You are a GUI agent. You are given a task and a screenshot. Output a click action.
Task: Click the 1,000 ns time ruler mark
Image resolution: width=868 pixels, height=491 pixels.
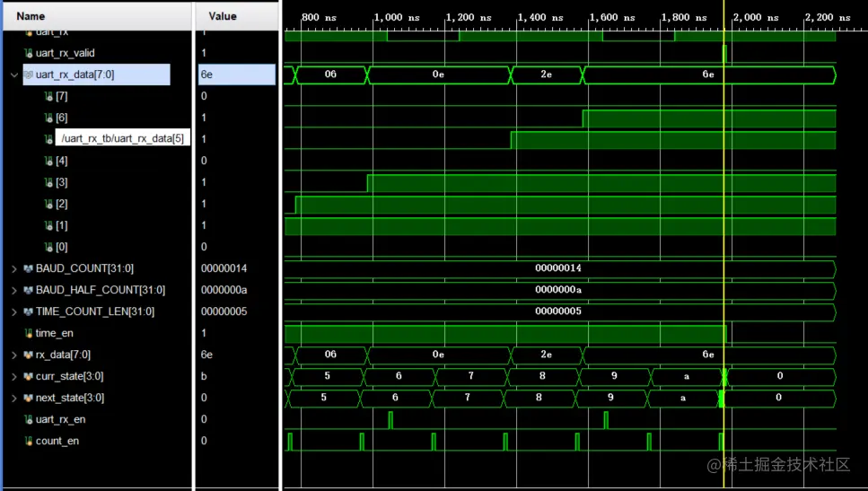point(397,17)
